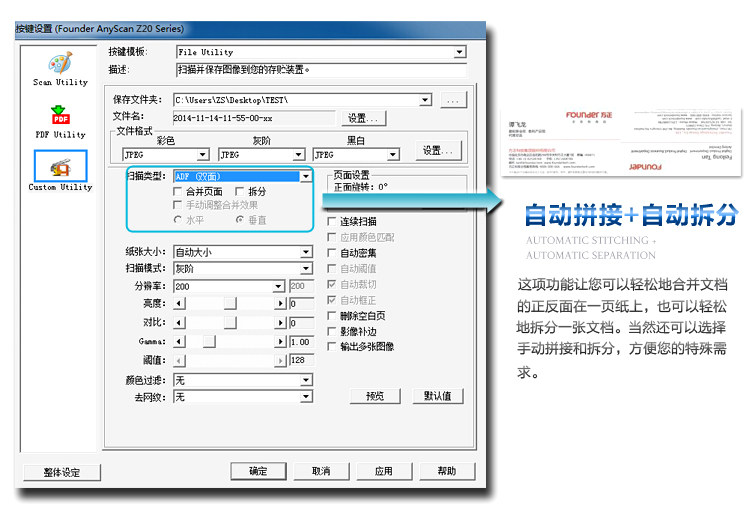Enable the 自动密集 checkbox
This screenshot has height=519, width=750.
(x=331, y=253)
